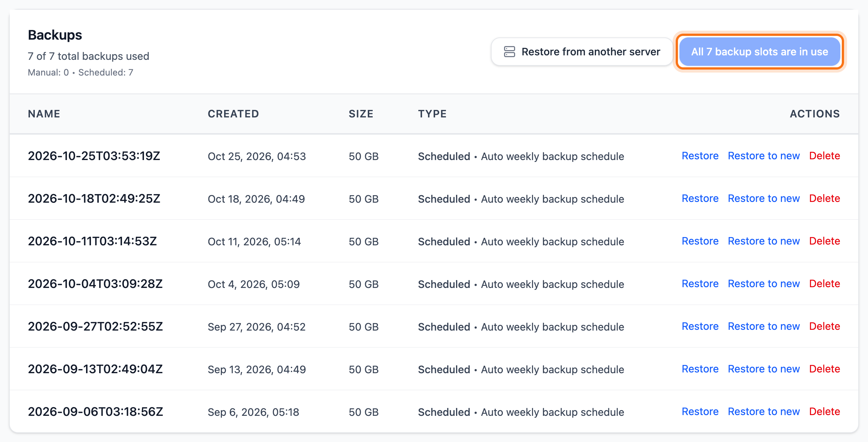
Task: Restore backup 2026-09-13T02:49:04Z
Action: pos(700,369)
